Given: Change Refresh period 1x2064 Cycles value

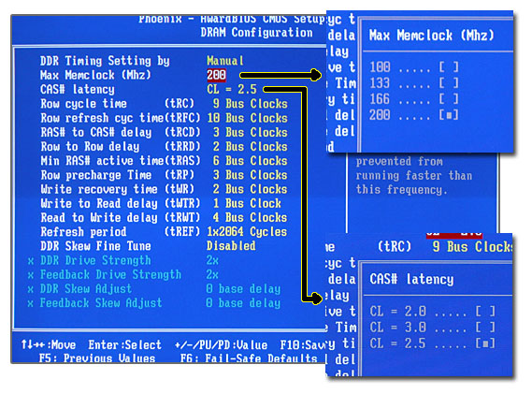Looking at the screenshot, I should point(247,232).
